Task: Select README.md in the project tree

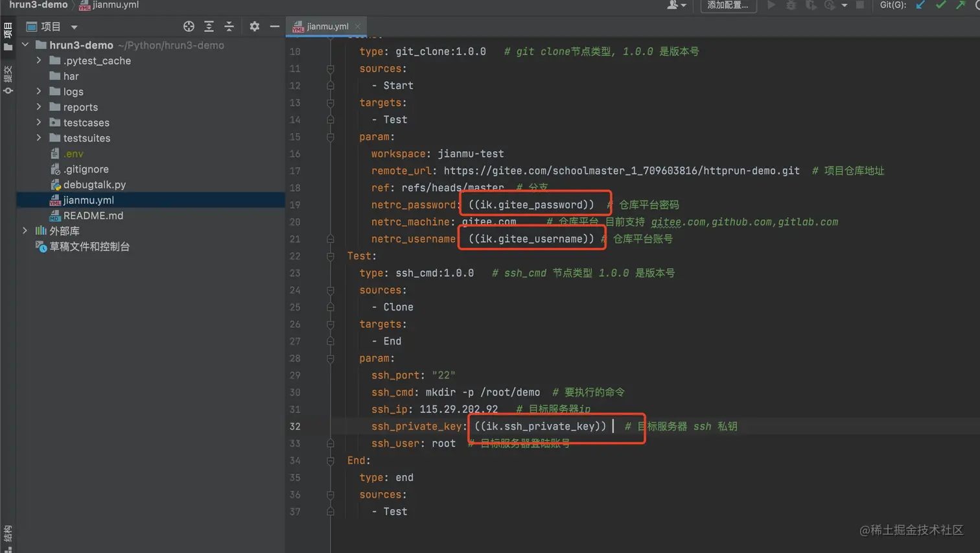Action: pos(151,216)
